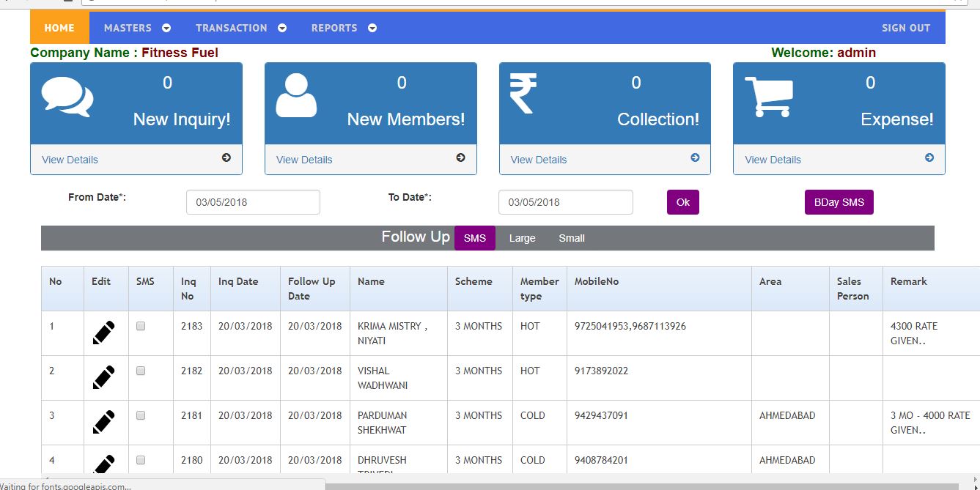Click the edit pencil for Vishal Wadhwani
This screenshot has width=980, height=490.
point(103,377)
